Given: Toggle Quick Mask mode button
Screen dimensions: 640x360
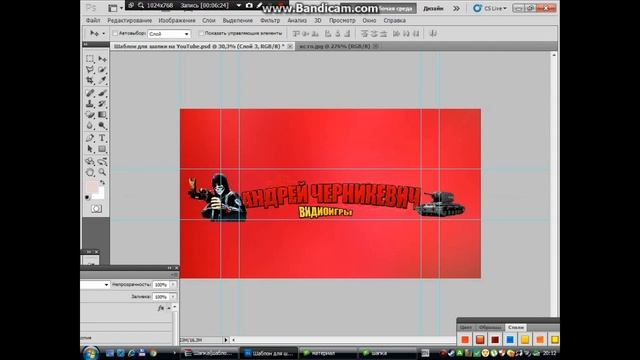Looking at the screenshot, I should click(96, 209).
